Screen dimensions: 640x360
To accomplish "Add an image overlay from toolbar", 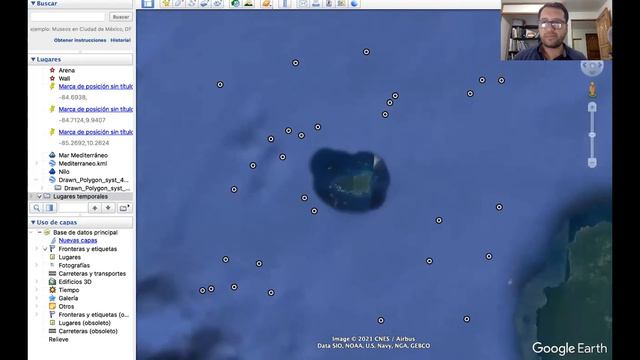I will click(x=204, y=3).
